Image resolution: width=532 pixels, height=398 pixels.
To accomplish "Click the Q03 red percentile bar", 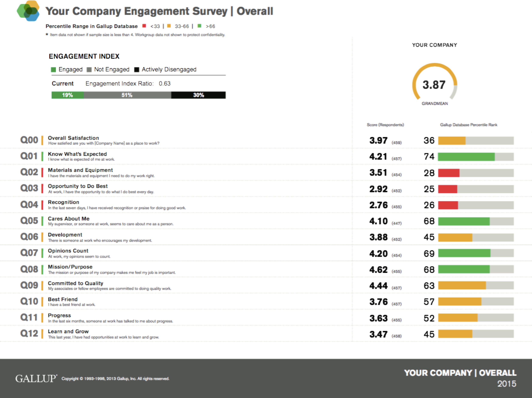I will coord(448,189).
